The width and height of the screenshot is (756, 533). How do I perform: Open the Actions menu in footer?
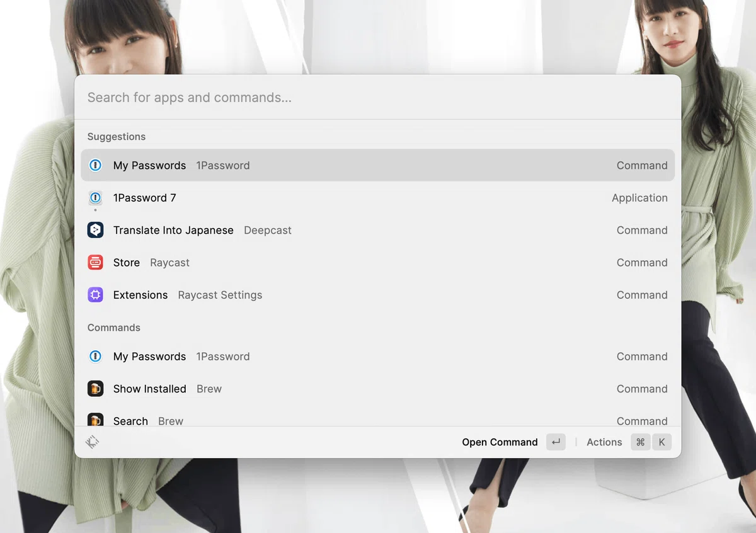[x=604, y=442]
